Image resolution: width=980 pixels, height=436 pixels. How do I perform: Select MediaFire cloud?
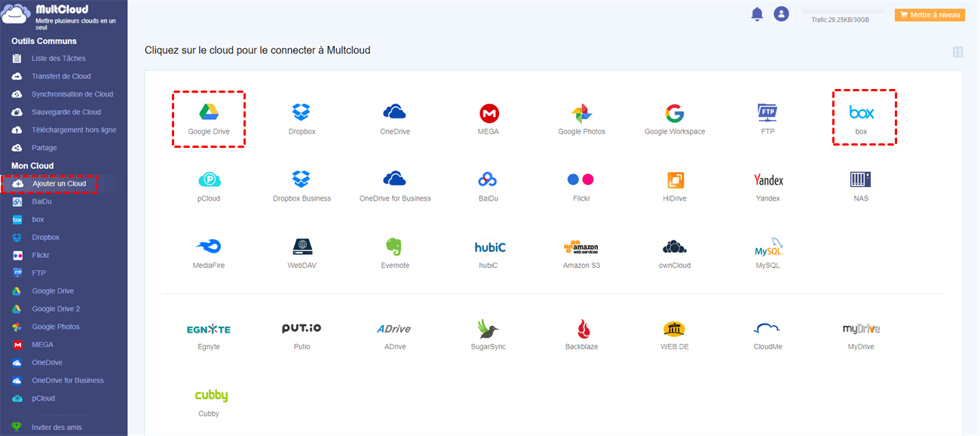coord(209,253)
